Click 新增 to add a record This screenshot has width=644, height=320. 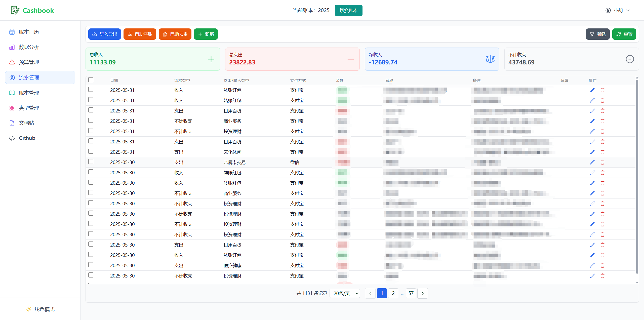[x=206, y=34]
